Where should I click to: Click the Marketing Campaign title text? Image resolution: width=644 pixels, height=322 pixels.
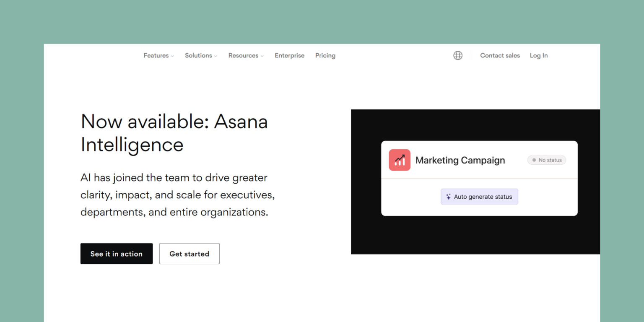460,160
